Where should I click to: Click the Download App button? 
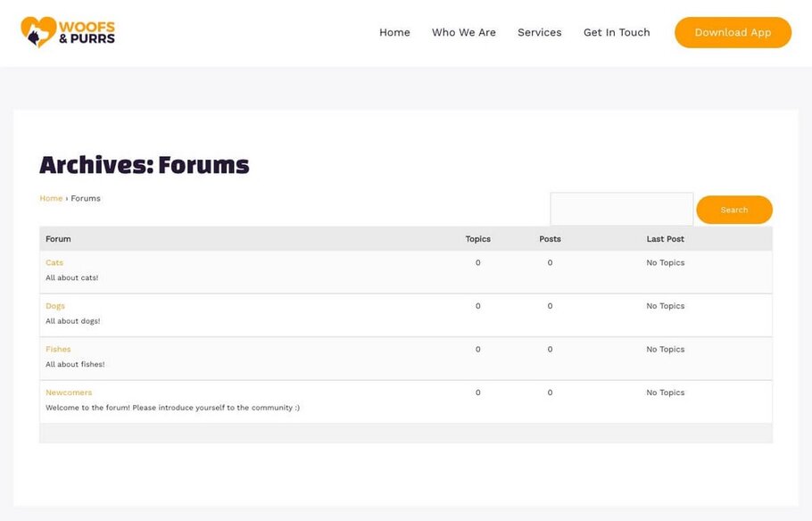(732, 32)
